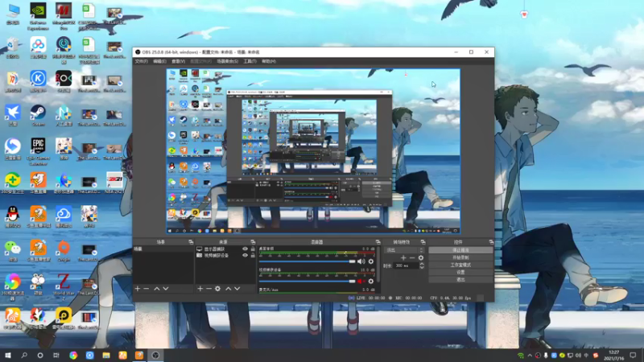Open Windows taskbar search
Viewport: 644px width, 362px height.
(x=24, y=356)
